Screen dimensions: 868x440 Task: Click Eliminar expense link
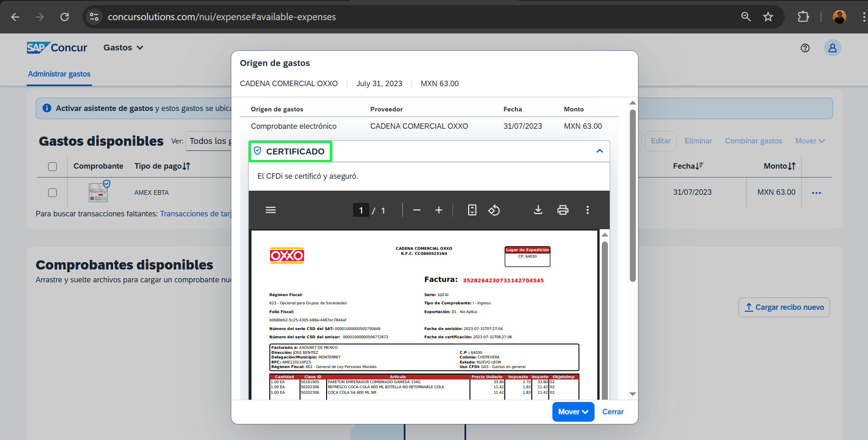[698, 141]
